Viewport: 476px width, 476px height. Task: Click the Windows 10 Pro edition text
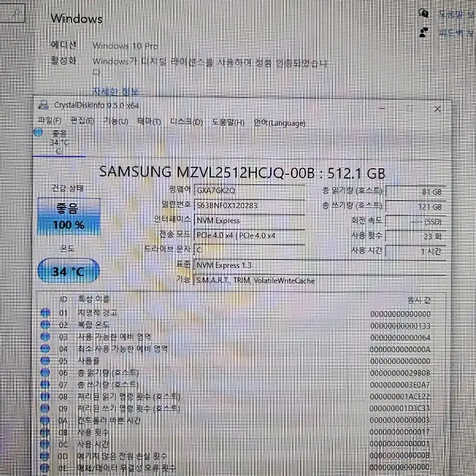click(125, 46)
